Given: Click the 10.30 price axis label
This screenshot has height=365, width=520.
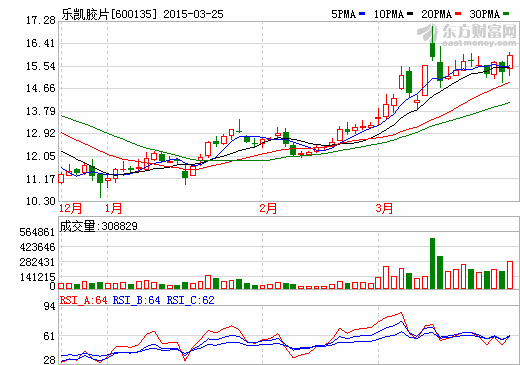Looking at the screenshot, I should pos(41,201).
